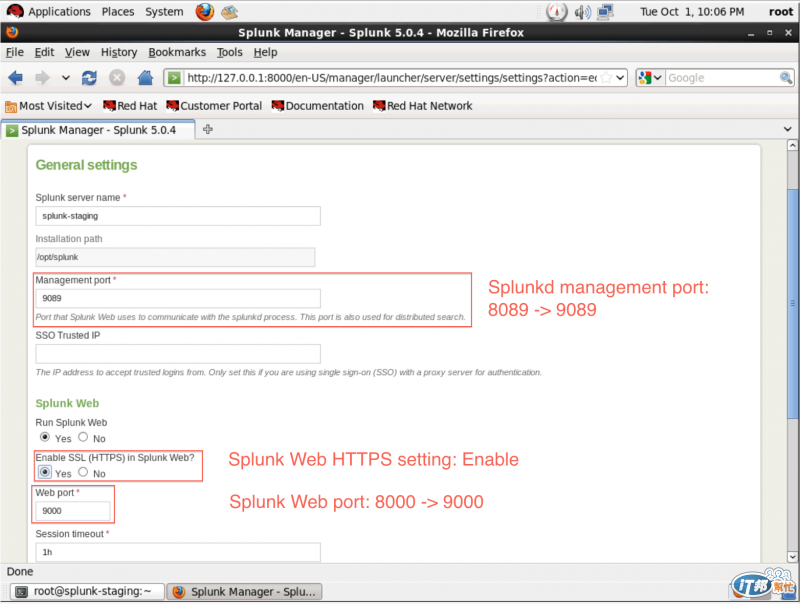Go to the home page icon
The height and width of the screenshot is (604, 800).
coord(145,78)
